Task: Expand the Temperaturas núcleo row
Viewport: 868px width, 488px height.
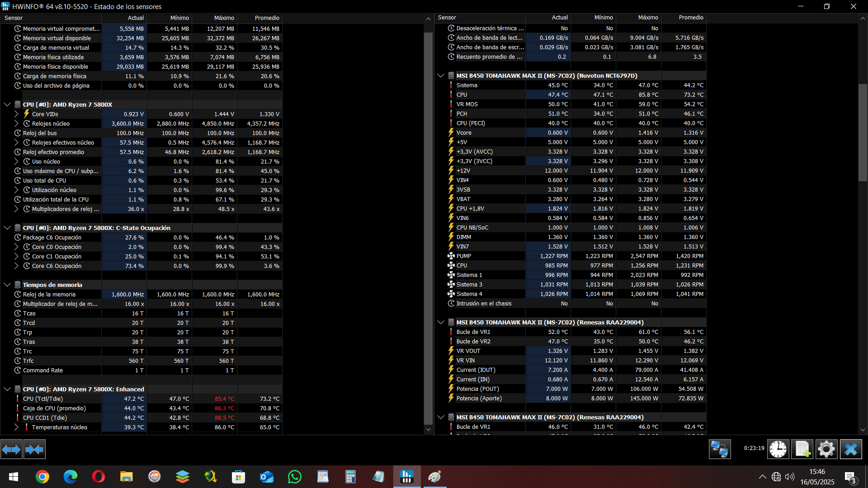Action: pyautogui.click(x=16, y=427)
